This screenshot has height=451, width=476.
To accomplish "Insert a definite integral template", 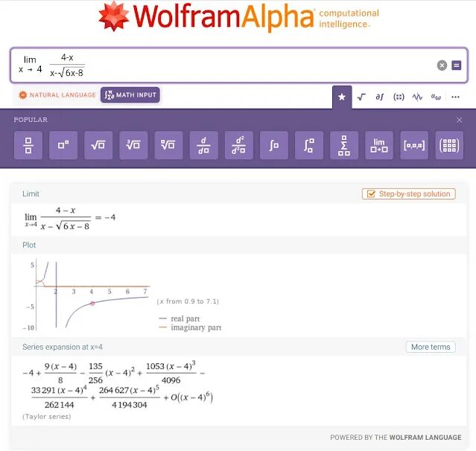I will click(309, 145).
